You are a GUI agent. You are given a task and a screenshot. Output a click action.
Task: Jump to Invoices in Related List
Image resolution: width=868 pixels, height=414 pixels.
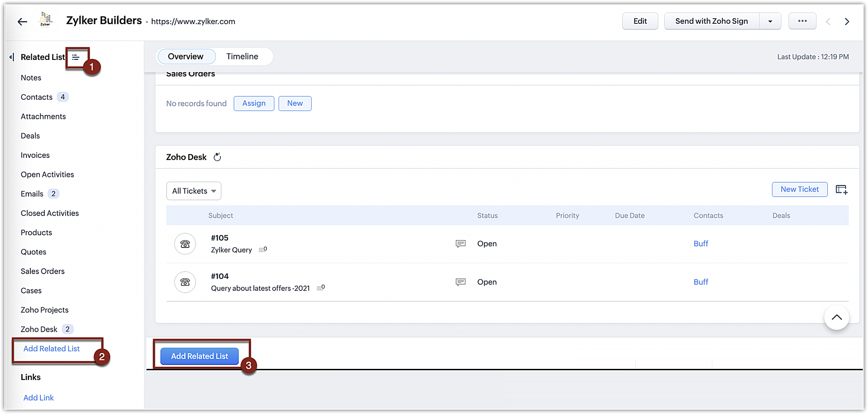(x=35, y=155)
